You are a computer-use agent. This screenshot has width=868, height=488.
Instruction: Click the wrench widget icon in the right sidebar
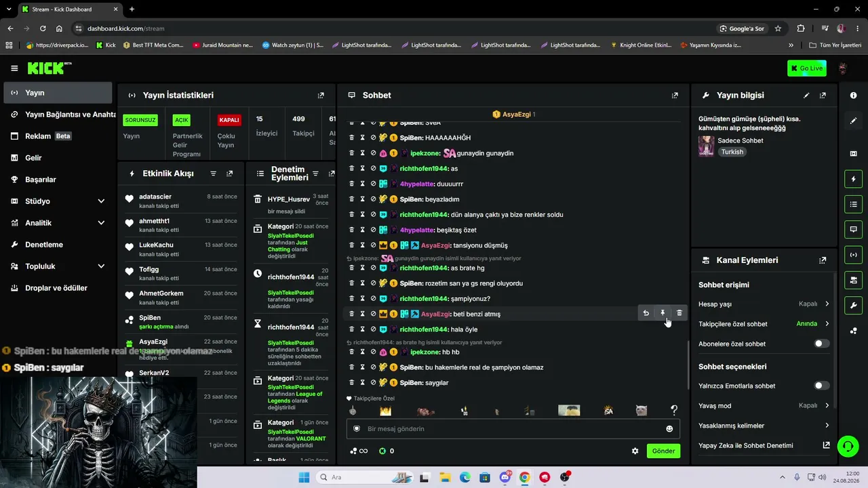click(853, 305)
